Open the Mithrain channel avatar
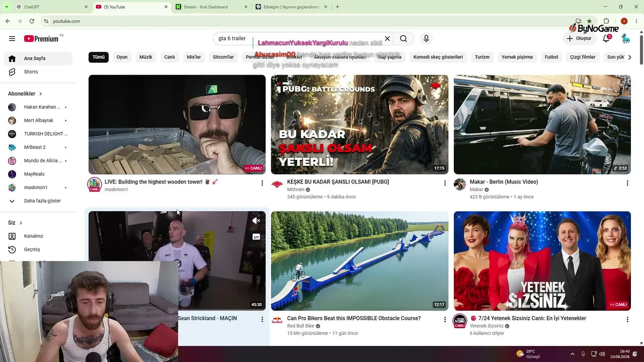 pyautogui.click(x=277, y=185)
